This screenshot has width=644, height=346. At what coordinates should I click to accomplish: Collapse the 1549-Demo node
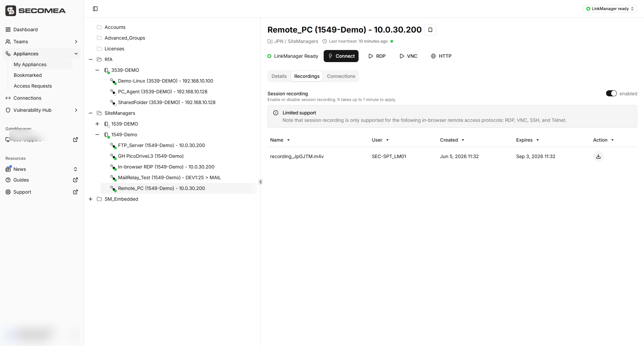[97, 135]
